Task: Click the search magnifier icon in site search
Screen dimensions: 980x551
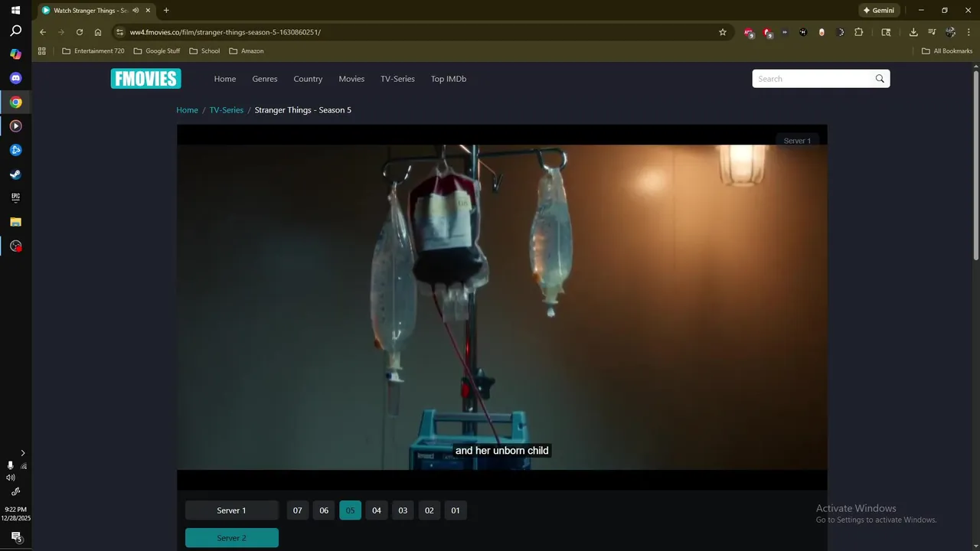Action: [x=880, y=79]
